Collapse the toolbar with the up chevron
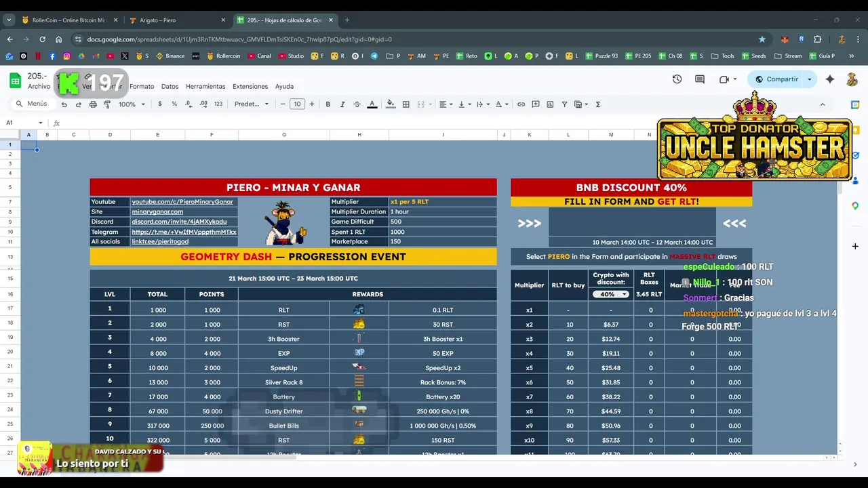 click(x=823, y=104)
